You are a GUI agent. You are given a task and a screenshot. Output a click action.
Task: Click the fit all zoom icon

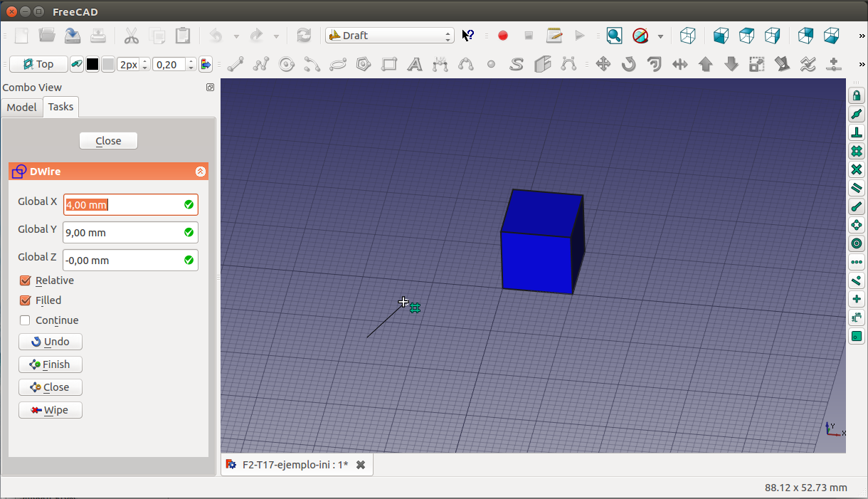click(x=614, y=36)
